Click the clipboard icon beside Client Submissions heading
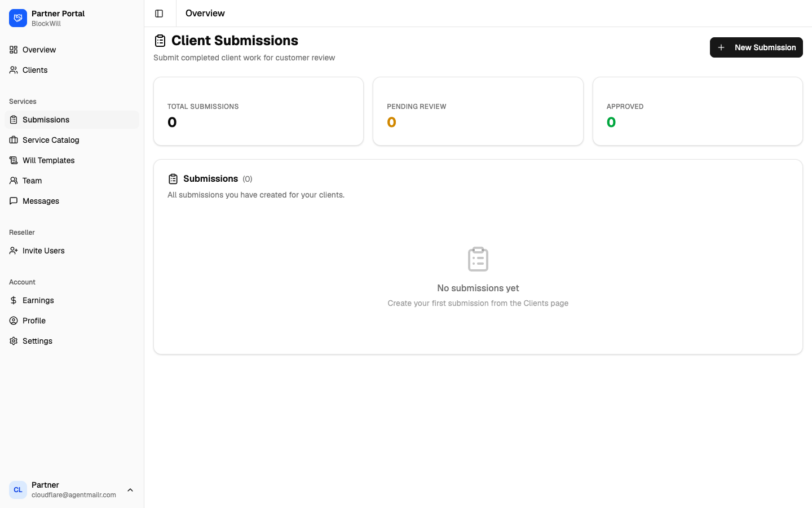This screenshot has width=812, height=508. tap(160, 41)
